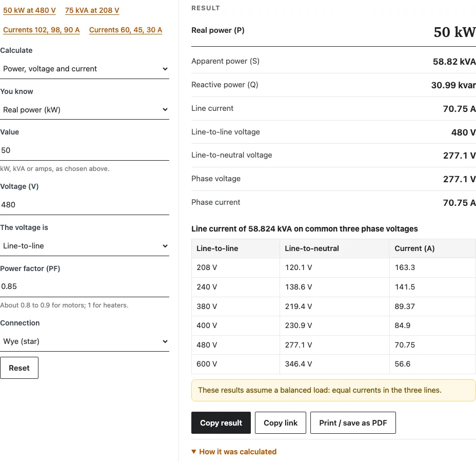Click the balanced load notice text
The width and height of the screenshot is (476, 462).
click(x=320, y=390)
